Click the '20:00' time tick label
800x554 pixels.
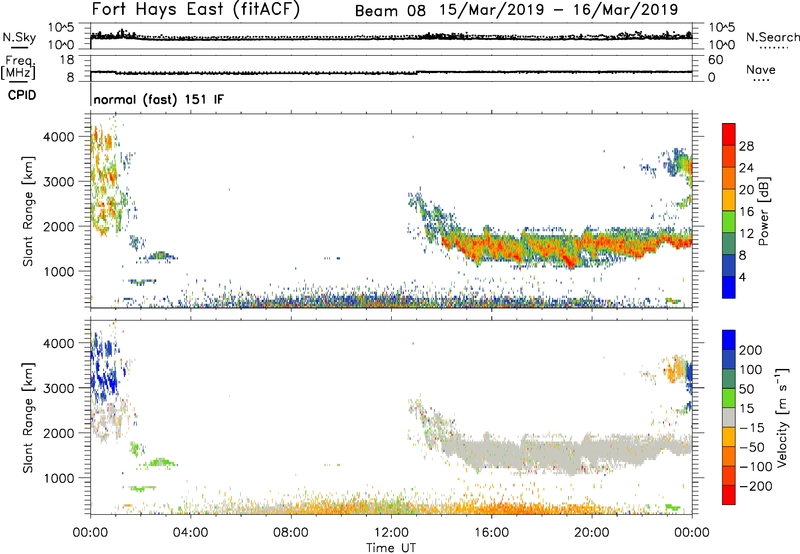[x=591, y=533]
